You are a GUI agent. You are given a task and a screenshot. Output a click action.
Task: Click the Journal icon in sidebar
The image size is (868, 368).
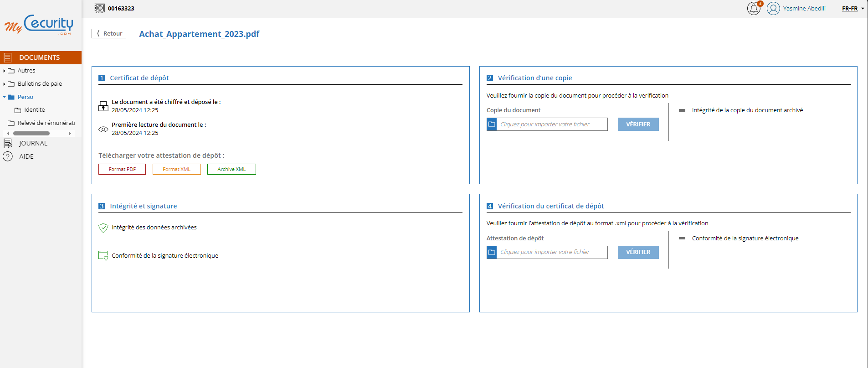click(x=8, y=143)
